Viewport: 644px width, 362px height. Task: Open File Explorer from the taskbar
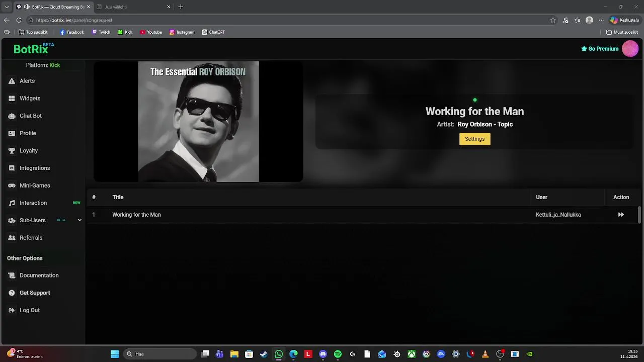click(x=234, y=354)
